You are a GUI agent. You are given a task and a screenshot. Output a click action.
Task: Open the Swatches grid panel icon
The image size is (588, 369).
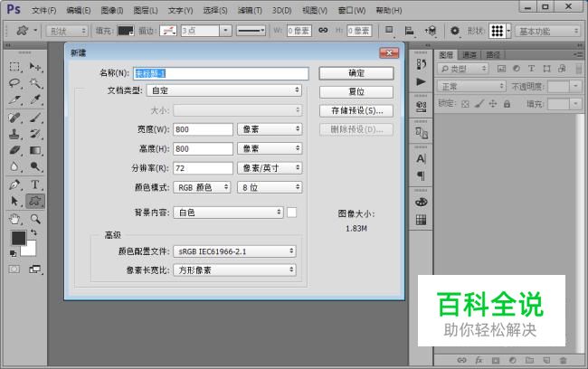[422, 220]
